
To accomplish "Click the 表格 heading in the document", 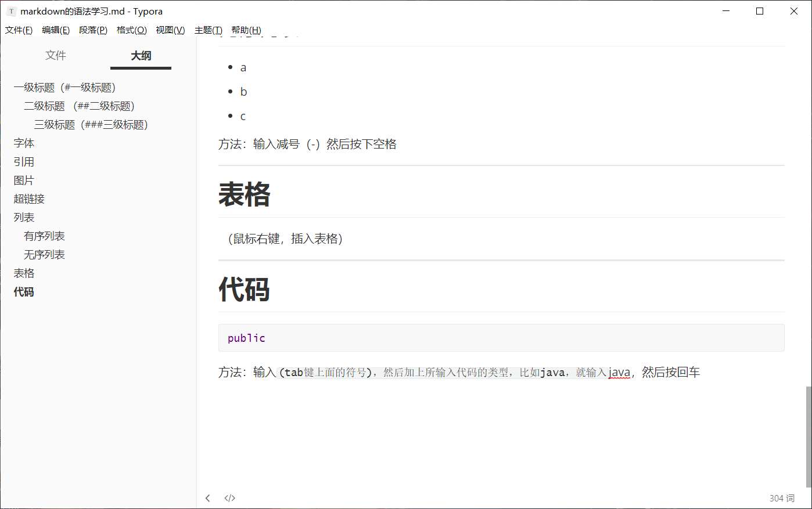I will [245, 194].
